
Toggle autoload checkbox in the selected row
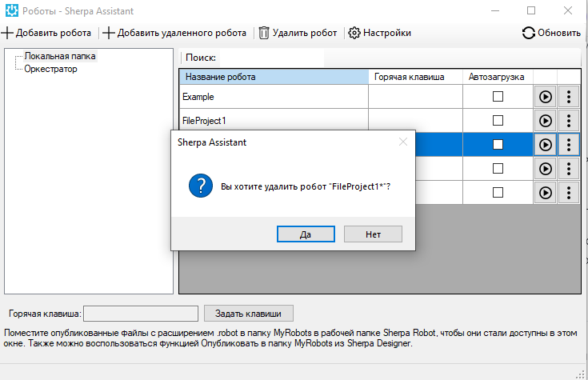pyautogui.click(x=498, y=145)
